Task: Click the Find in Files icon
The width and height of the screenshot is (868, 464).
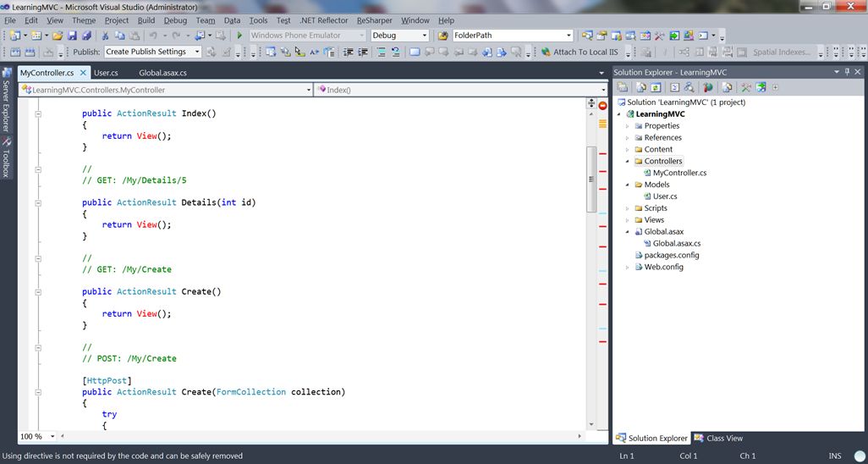Action: pos(442,36)
